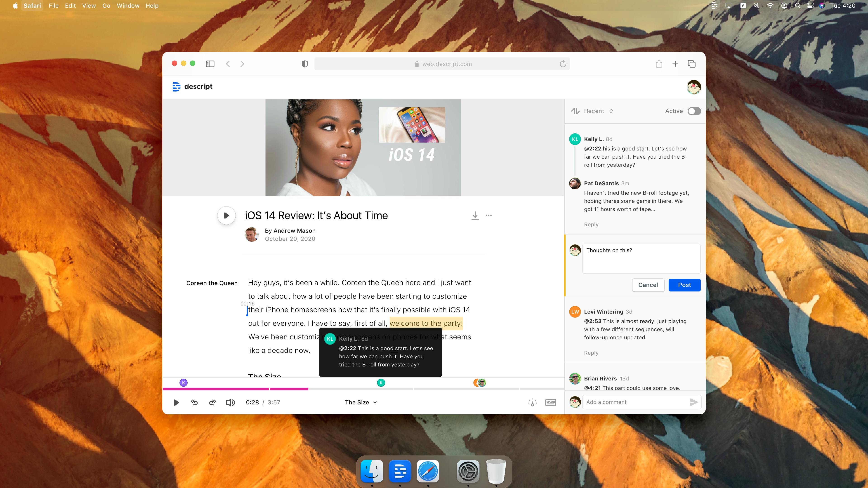The height and width of the screenshot is (488, 868).
Task: Click the Wi-Fi status icon
Action: 770,6
